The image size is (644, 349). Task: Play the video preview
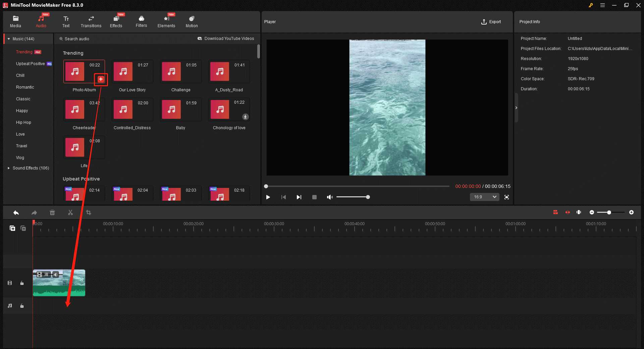pos(268,197)
